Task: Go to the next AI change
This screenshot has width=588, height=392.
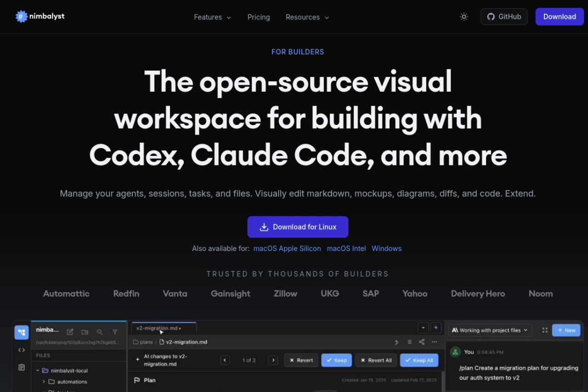Action: coord(273,360)
